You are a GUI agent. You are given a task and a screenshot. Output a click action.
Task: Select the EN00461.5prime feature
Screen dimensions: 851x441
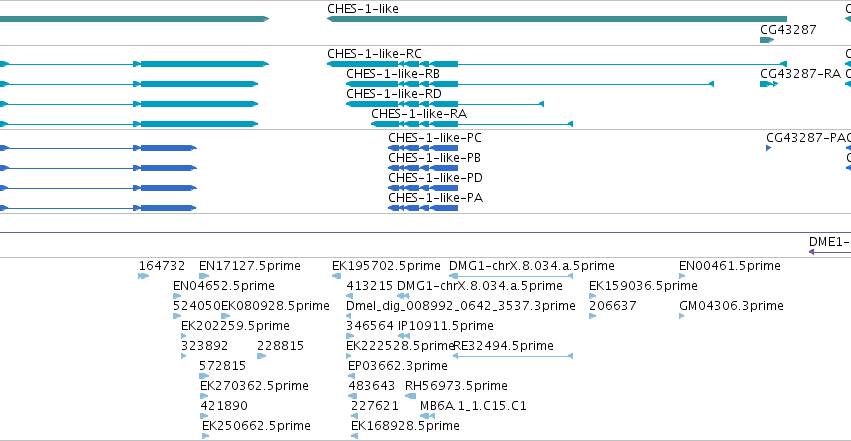click(x=729, y=266)
